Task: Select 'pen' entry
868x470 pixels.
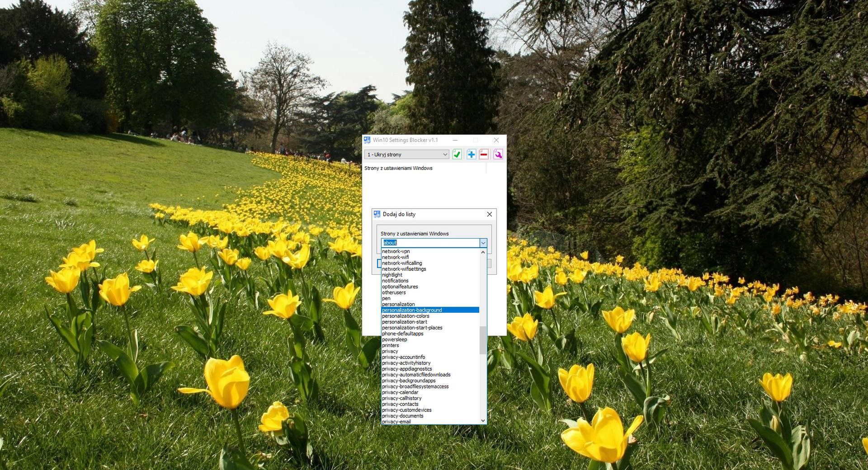Action: point(430,298)
